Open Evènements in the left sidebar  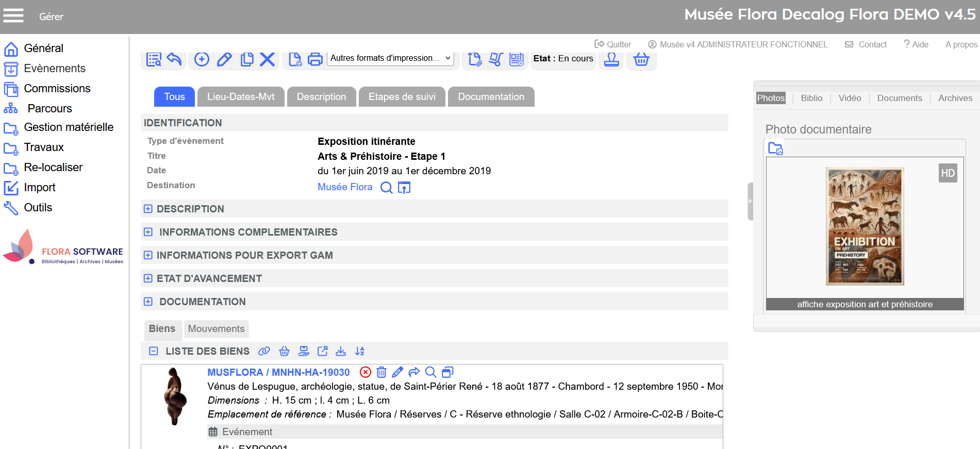click(55, 69)
